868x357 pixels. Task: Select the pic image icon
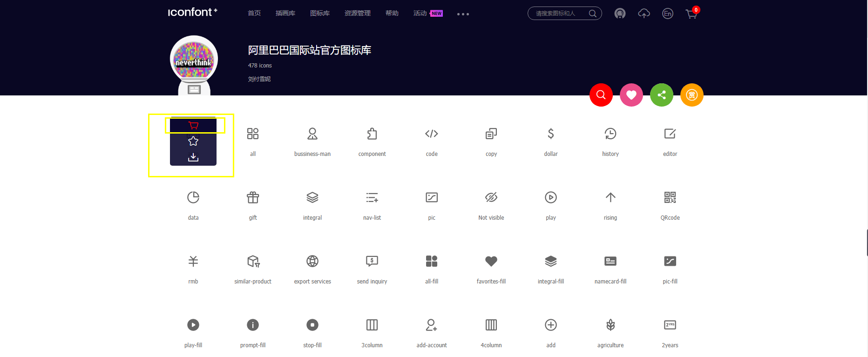point(432,197)
